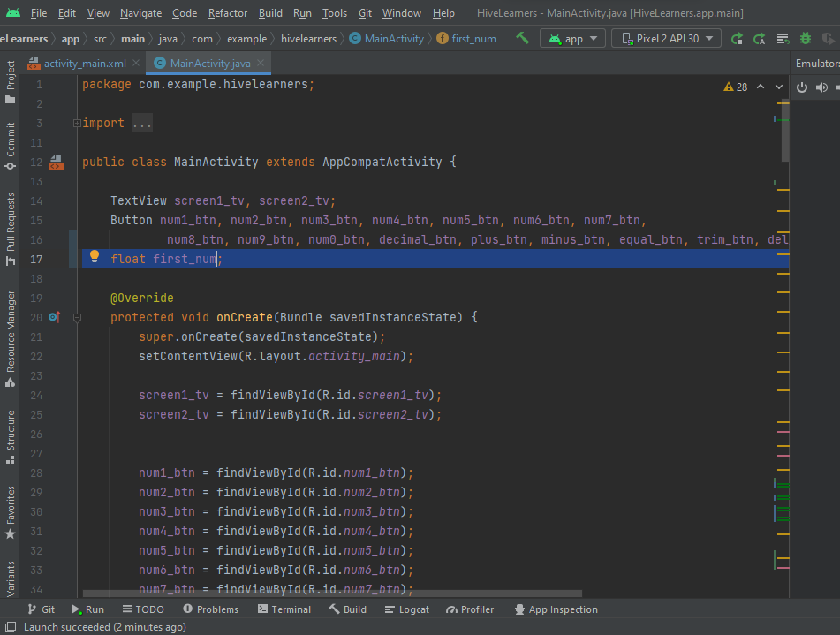
Task: Open the Pixel 2 API 30 device dropdown
Action: (x=666, y=39)
